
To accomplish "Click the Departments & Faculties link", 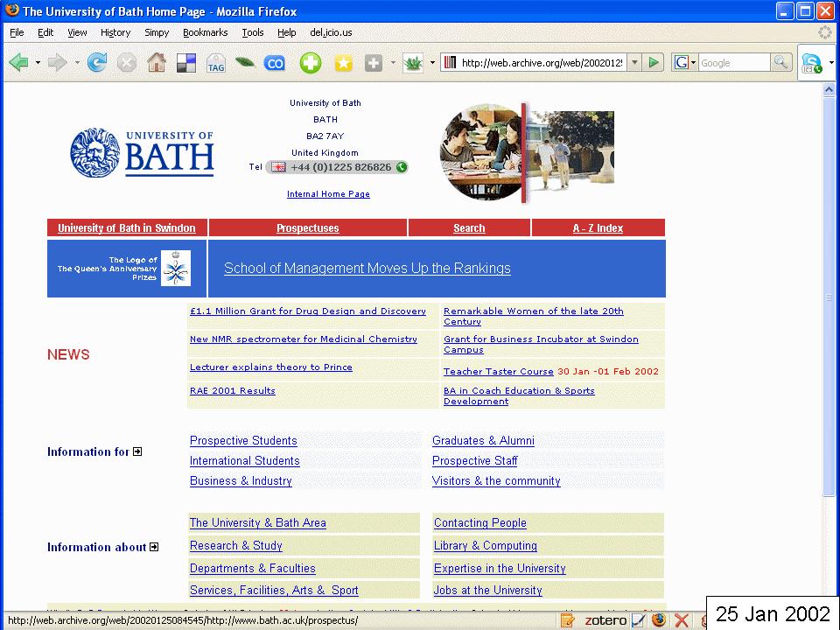I will (253, 568).
